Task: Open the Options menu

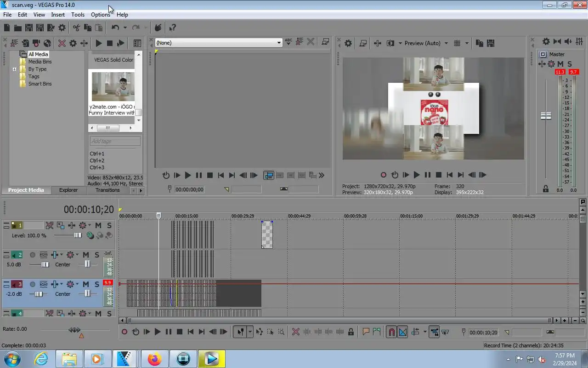Action: point(101,15)
